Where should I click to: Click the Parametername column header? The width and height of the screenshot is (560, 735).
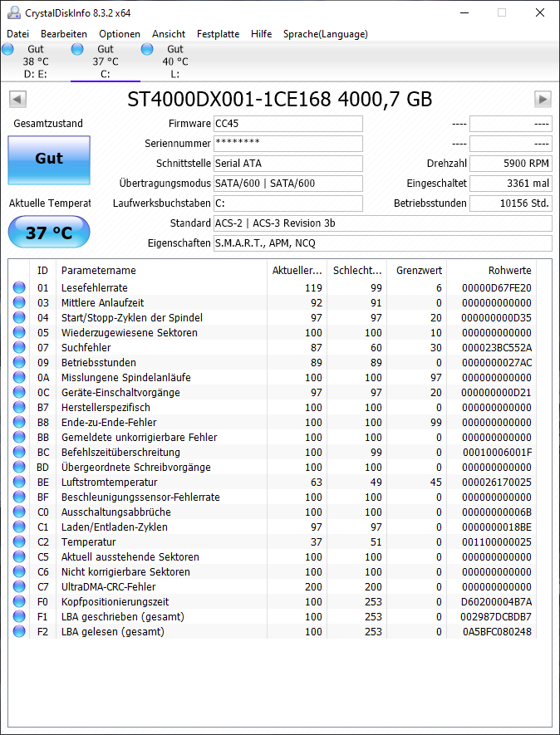click(x=161, y=271)
